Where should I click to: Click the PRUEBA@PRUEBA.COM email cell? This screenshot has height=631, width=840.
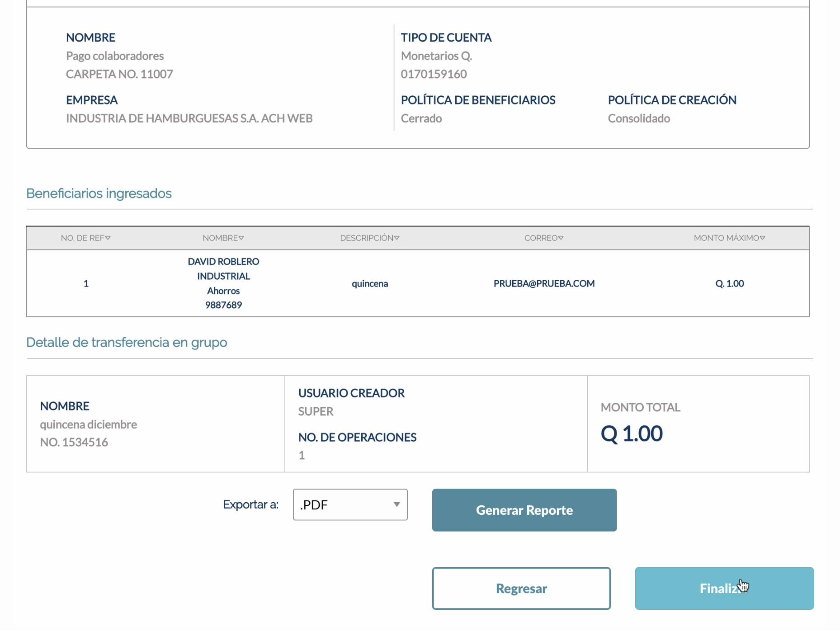[x=544, y=283]
